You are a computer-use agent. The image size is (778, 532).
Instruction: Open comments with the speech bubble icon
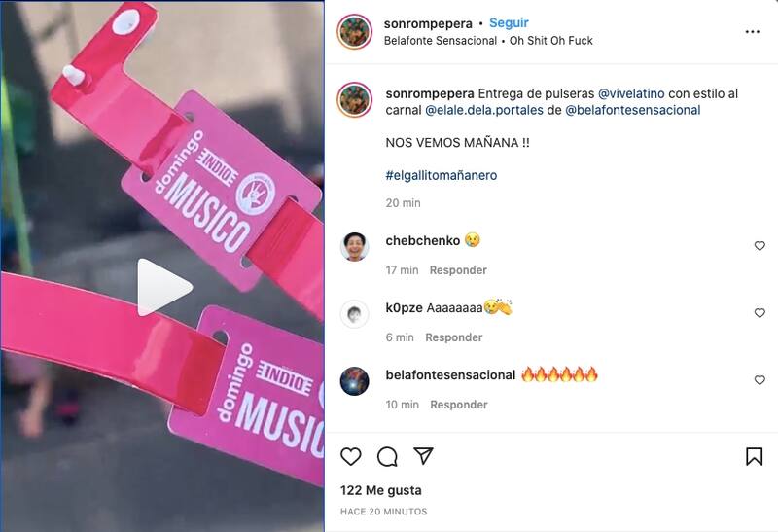[x=387, y=456]
